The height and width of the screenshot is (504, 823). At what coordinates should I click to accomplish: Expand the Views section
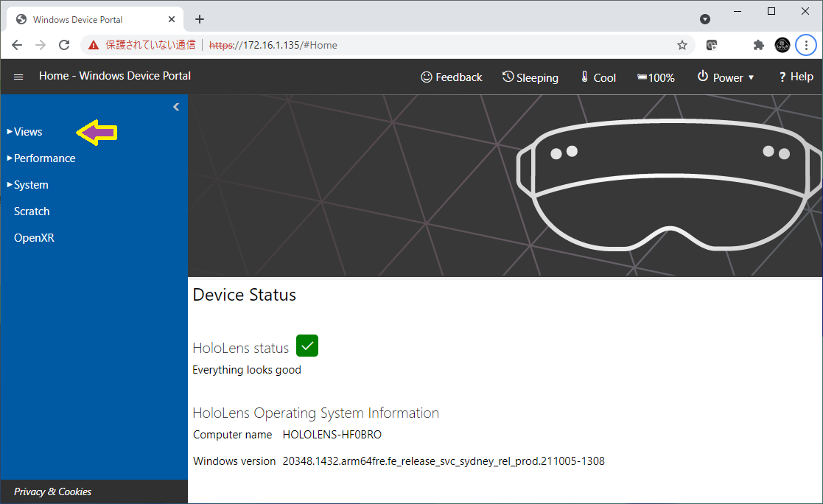coord(28,132)
